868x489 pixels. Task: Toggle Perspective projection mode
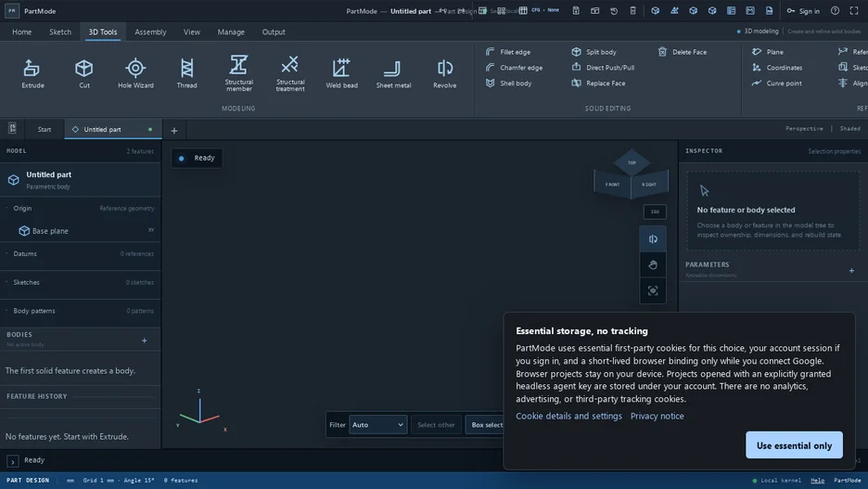[x=804, y=128]
